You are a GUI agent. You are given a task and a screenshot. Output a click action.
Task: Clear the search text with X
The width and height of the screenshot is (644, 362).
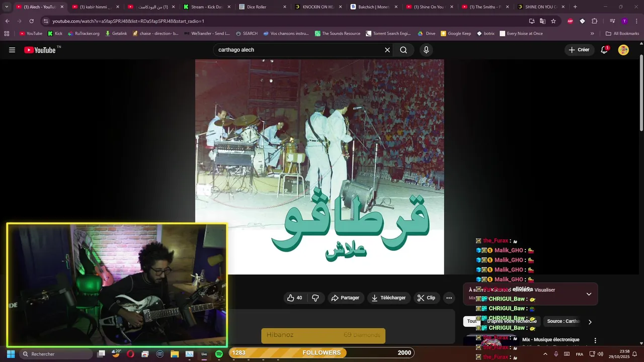point(387,50)
